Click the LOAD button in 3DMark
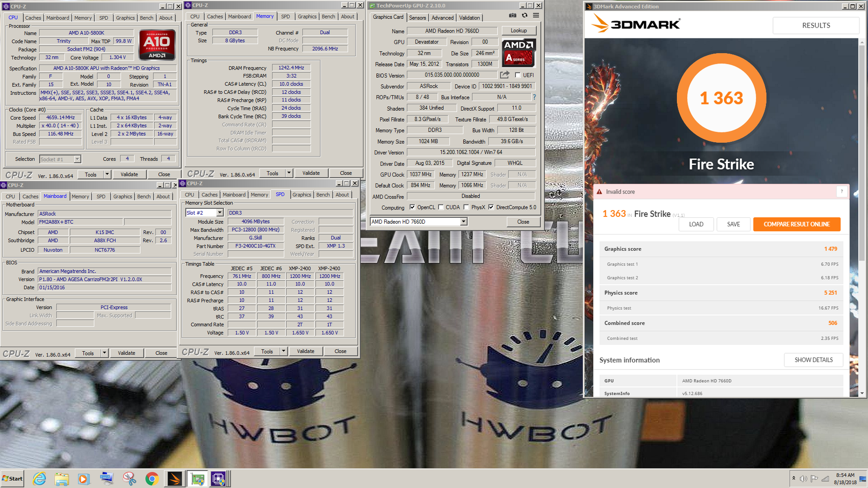868x488 pixels. (x=696, y=224)
